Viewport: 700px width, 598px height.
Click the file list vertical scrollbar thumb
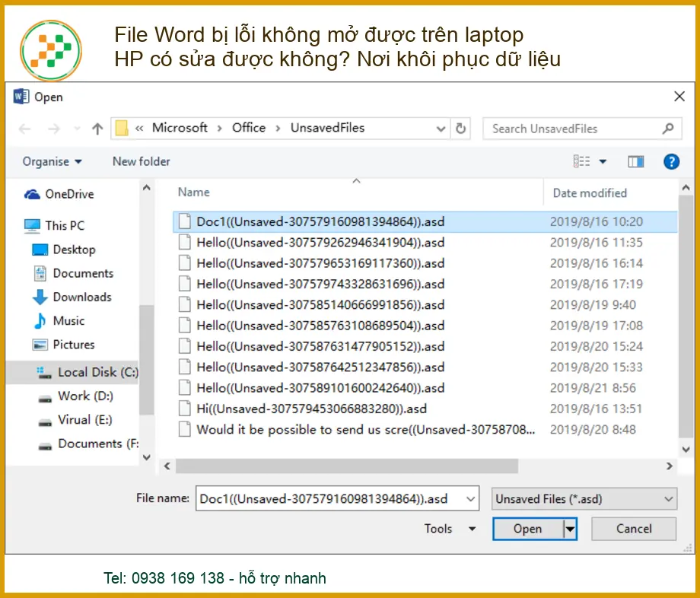tap(686, 316)
